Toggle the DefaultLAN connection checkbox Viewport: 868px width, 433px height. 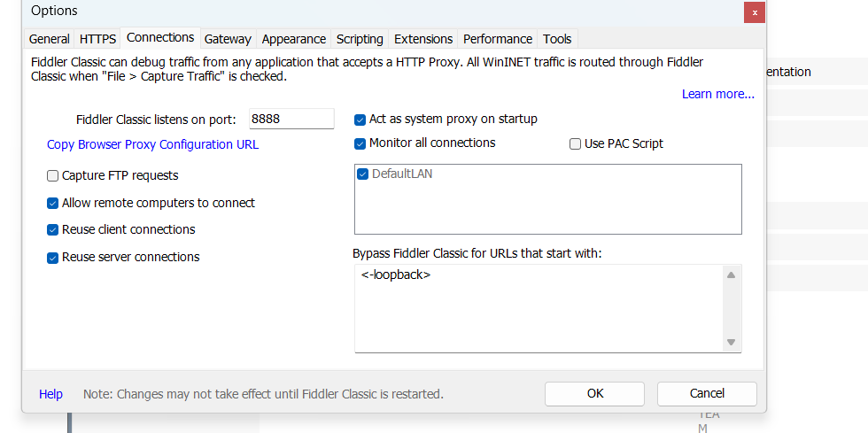363,174
